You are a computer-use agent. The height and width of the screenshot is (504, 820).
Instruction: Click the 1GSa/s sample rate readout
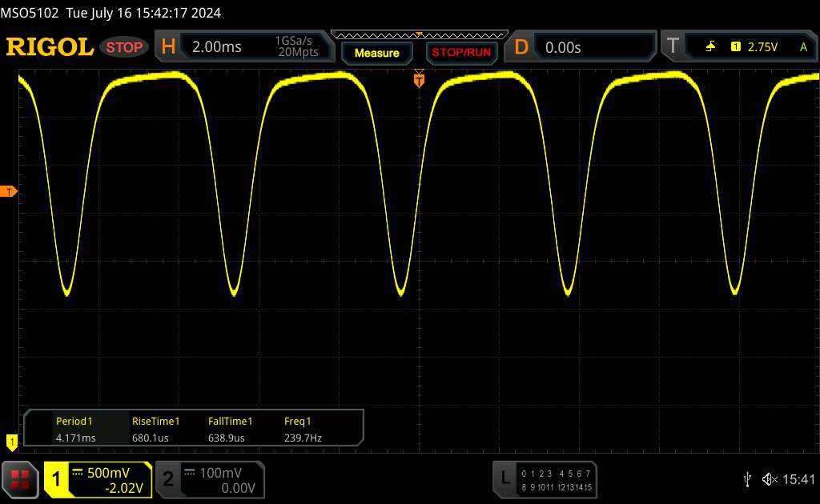[x=293, y=41]
